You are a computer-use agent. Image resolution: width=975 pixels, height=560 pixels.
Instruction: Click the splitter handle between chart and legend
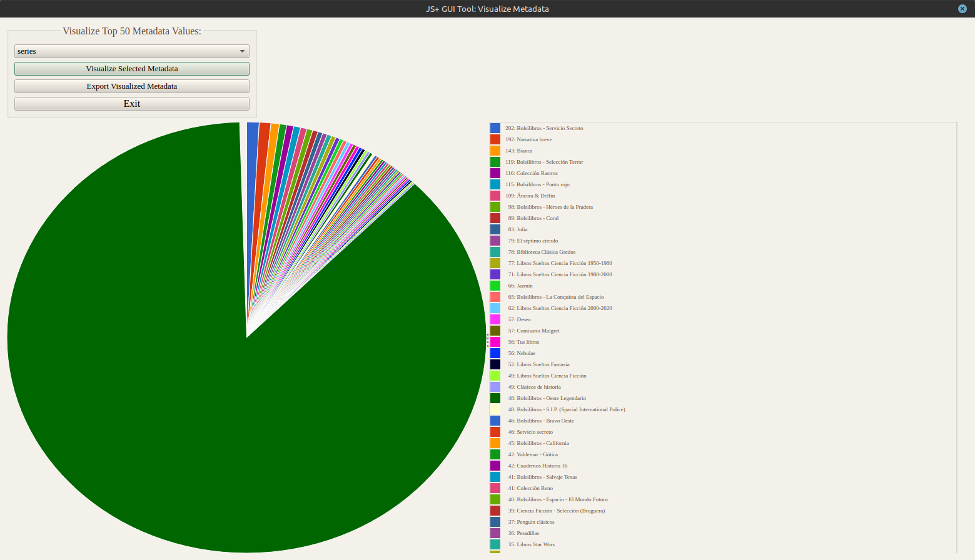click(488, 340)
